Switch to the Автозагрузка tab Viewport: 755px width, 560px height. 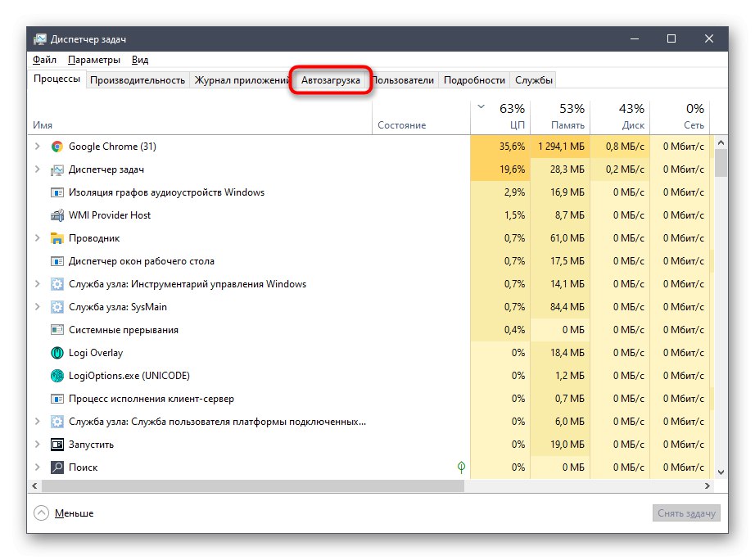point(331,80)
